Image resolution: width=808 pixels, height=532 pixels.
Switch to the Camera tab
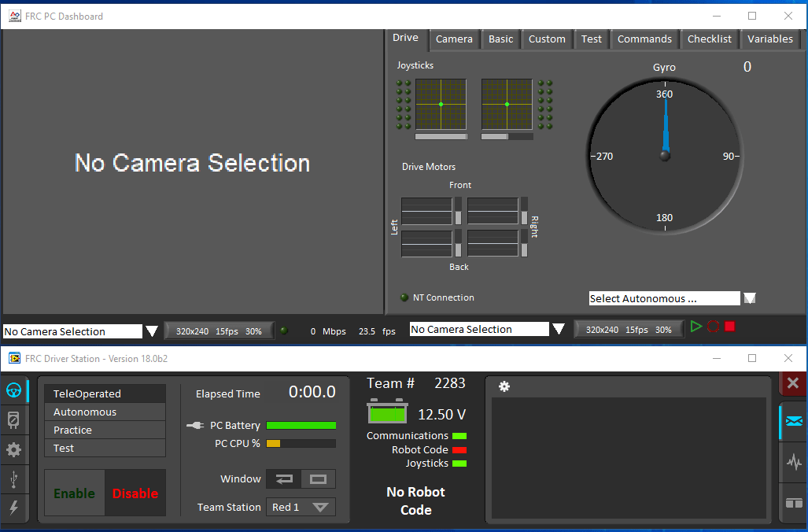[454, 39]
